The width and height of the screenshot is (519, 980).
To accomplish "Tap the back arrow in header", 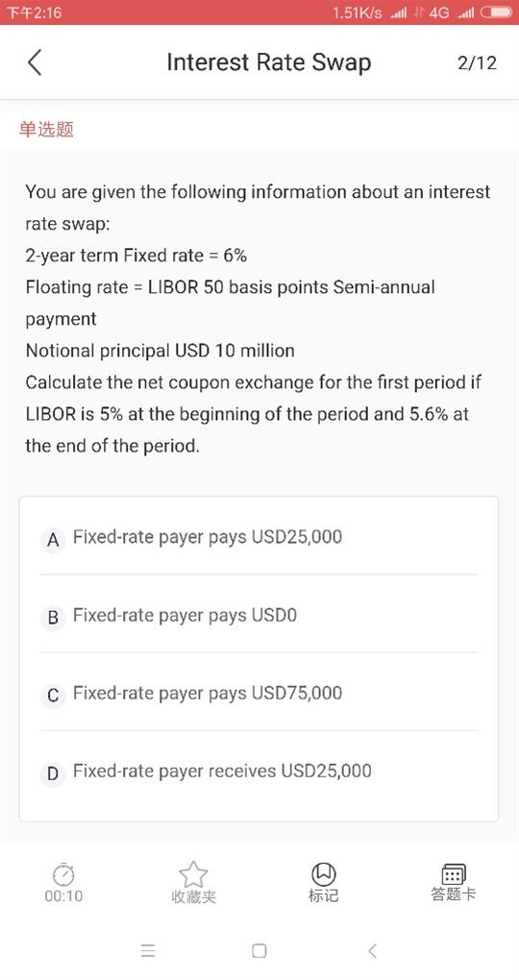I will 35,62.
